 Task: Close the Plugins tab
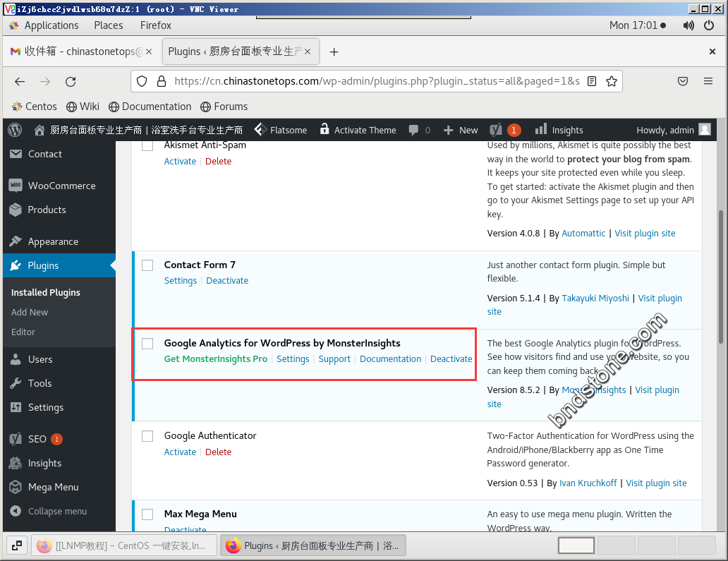pos(308,52)
